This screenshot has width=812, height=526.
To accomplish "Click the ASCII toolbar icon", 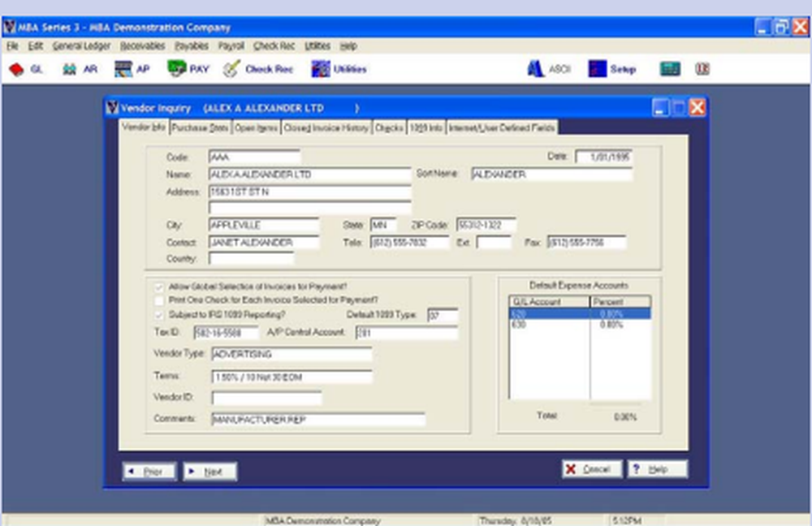I will (x=535, y=69).
